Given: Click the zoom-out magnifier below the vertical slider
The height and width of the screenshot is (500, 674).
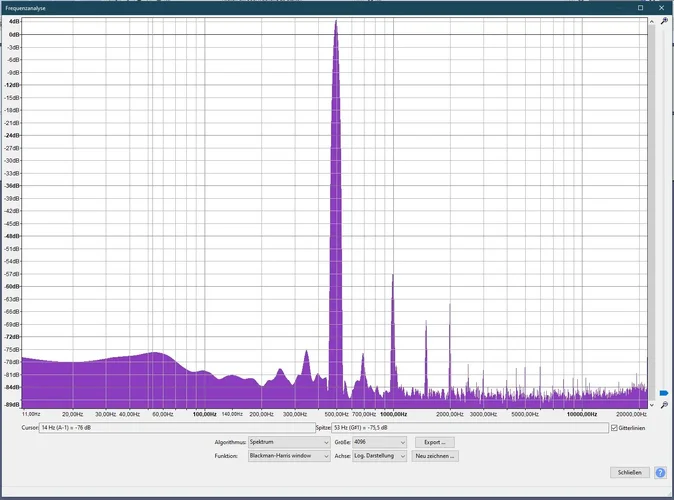Looking at the screenshot, I should tap(664, 405).
